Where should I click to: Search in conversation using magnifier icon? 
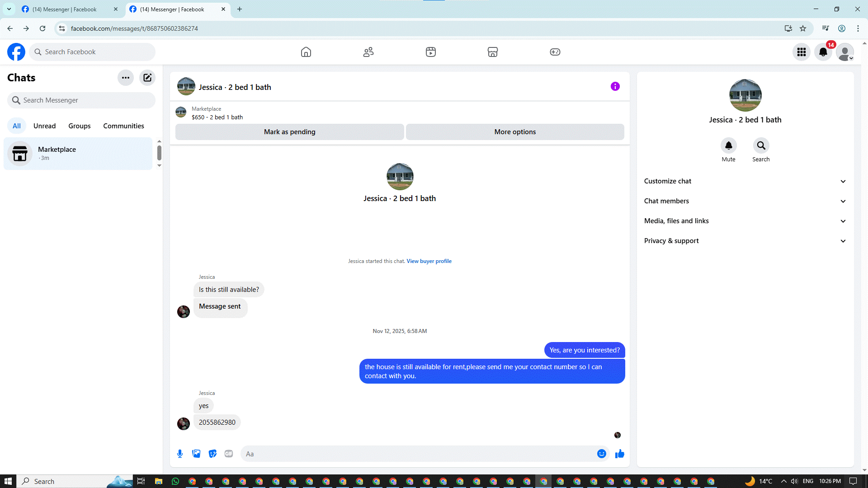coord(761,145)
